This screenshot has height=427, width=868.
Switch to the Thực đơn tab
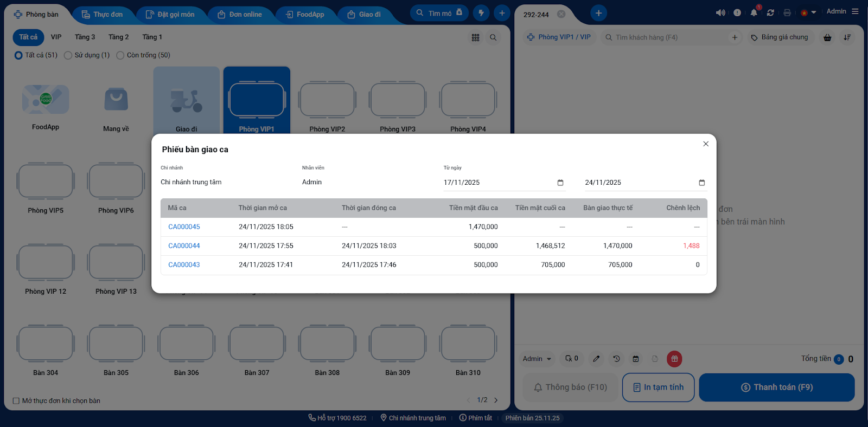pos(103,15)
